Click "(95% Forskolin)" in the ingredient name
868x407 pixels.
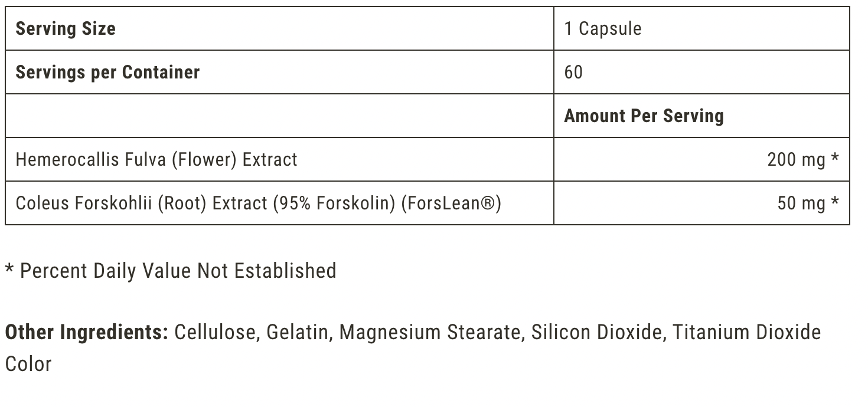(334, 203)
